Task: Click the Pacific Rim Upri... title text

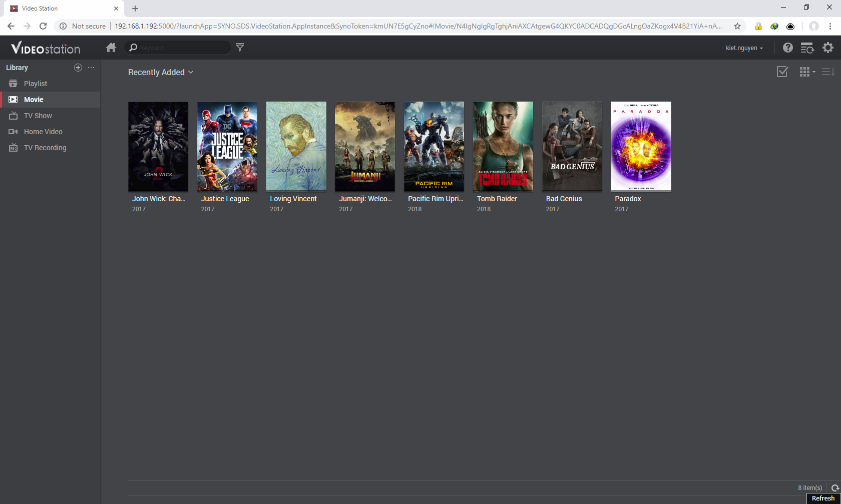Action: [436, 199]
